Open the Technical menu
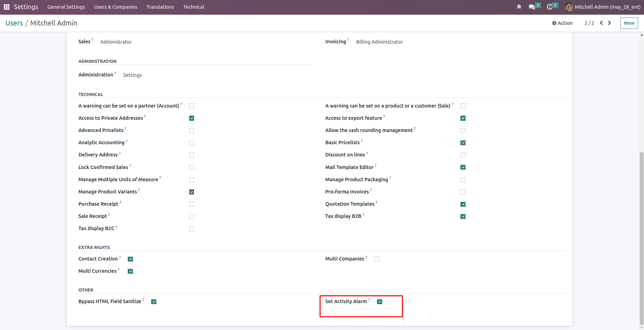This screenshot has height=330, width=644. click(x=193, y=7)
